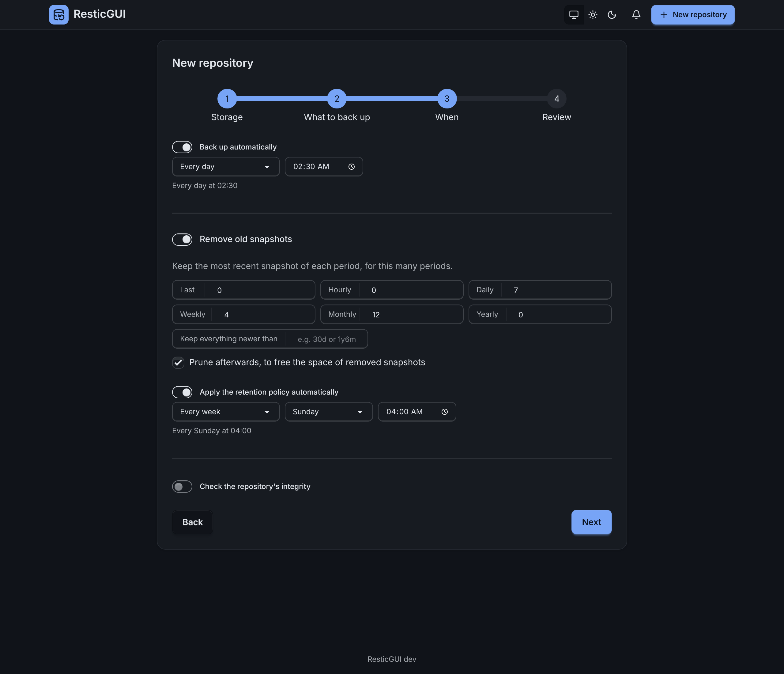Screen dimensions: 784x674
Task: Open the Every week frequency dropdown
Action: pos(226,412)
